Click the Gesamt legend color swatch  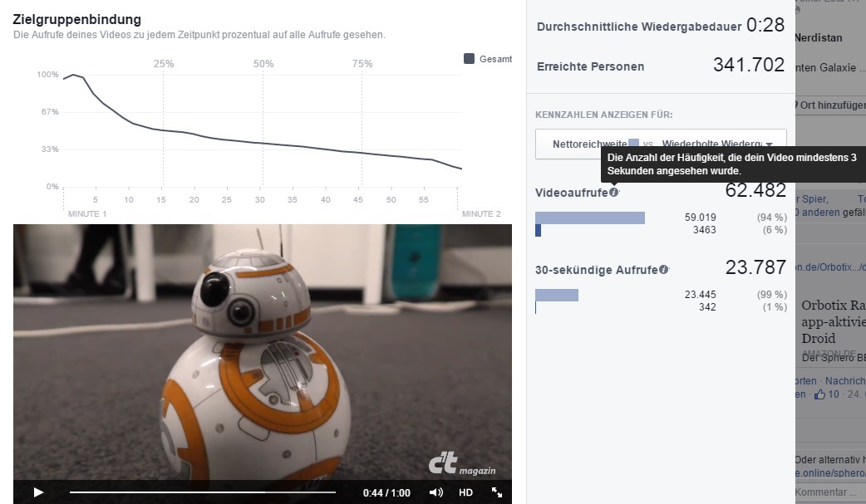pos(469,59)
